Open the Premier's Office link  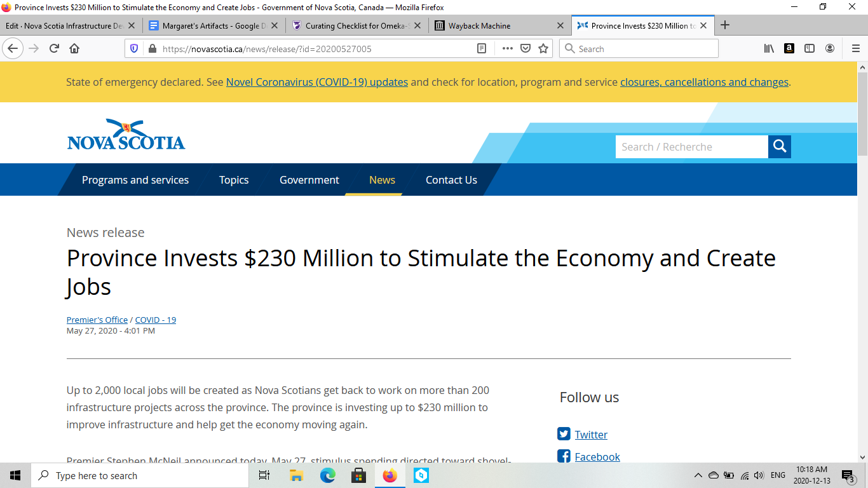[x=97, y=320]
